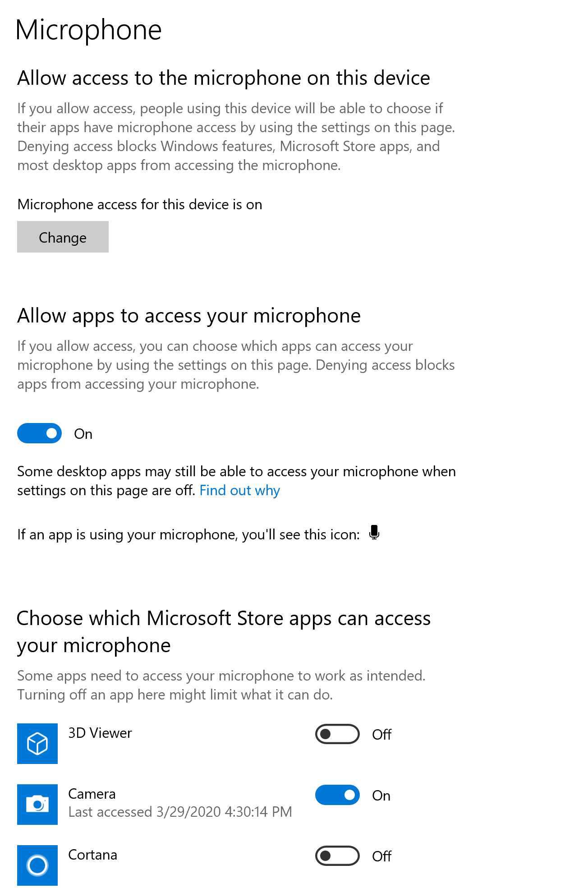Click Camera's last accessed timestamp
The height and width of the screenshot is (888, 588).
tap(180, 812)
